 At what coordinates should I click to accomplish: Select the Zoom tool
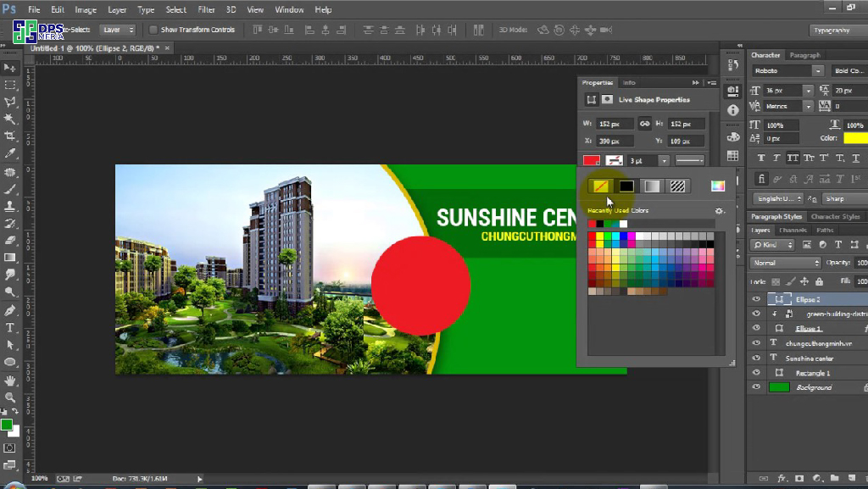[x=10, y=397]
